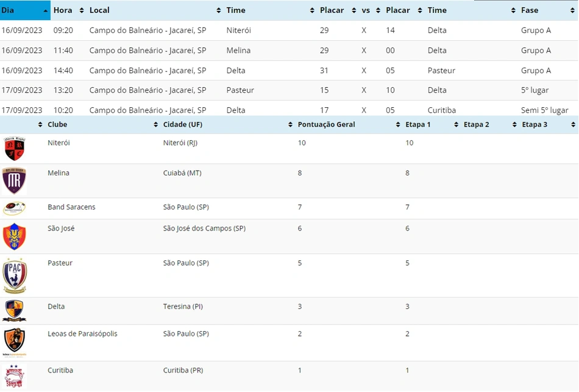Viewport: 579px width, 392px height.
Task: Sort matches by Hora column
Action: 69,10
